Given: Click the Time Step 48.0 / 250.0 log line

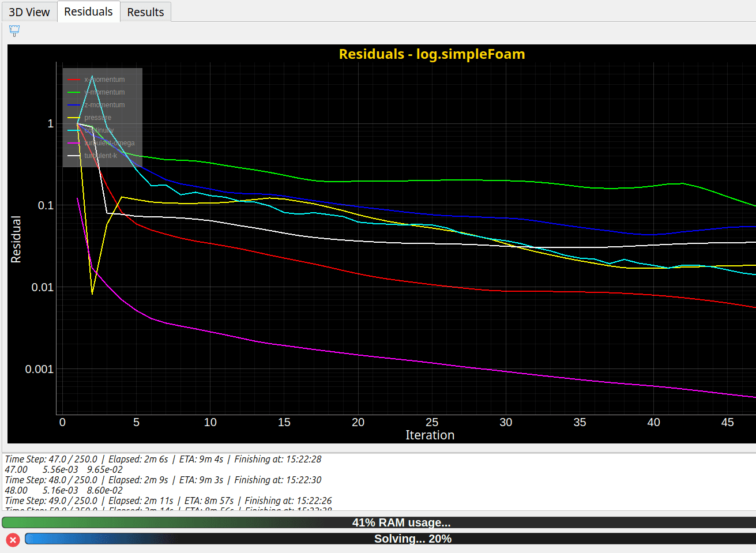Looking at the screenshot, I should coord(163,480).
